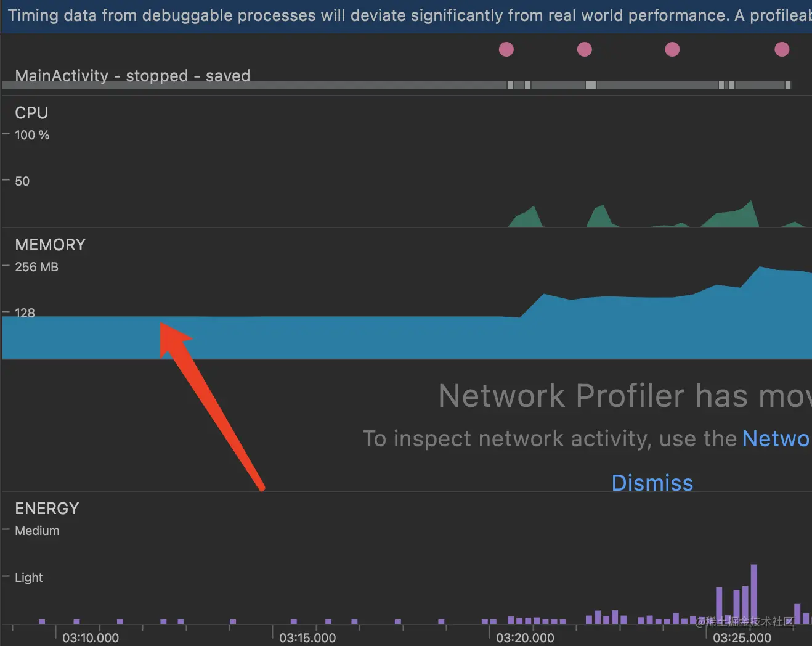This screenshot has height=646, width=812.
Task: Click the 03:25.000 timeline label
Action: point(742,638)
